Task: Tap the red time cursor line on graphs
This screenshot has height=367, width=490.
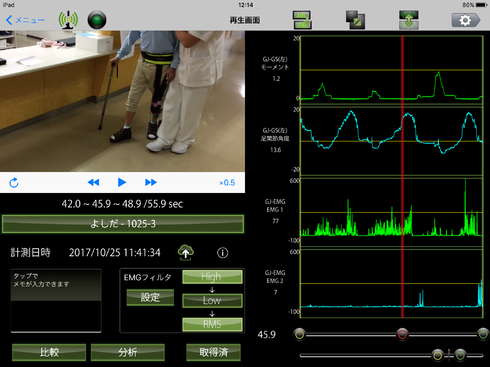Action: coord(402,177)
